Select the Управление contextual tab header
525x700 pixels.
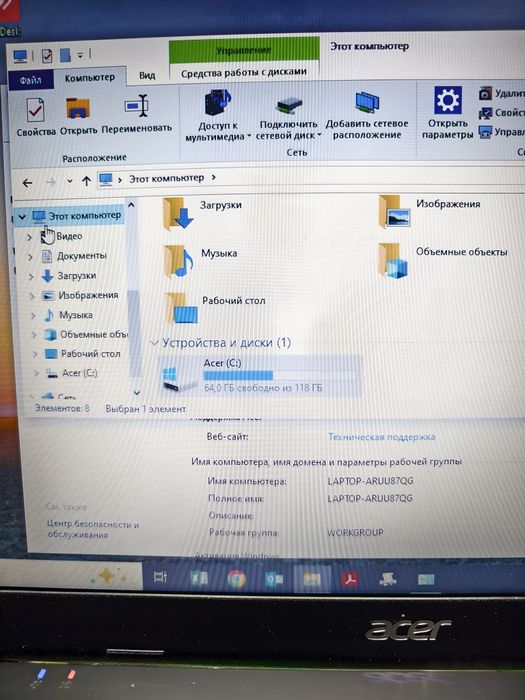point(244,50)
